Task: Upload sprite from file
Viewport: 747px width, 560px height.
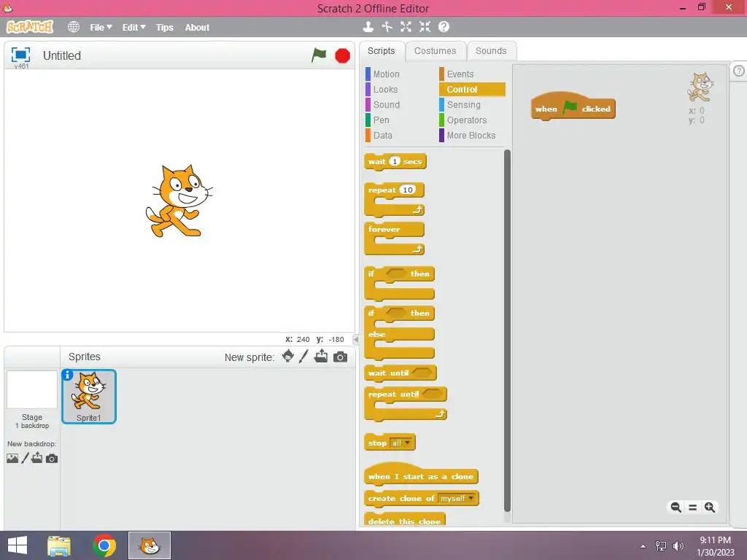Action: click(321, 356)
